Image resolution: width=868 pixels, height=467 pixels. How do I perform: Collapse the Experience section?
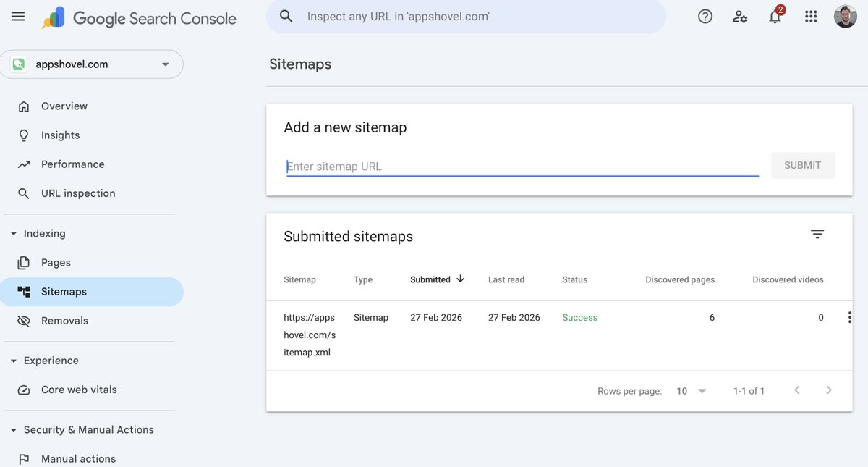(14, 361)
